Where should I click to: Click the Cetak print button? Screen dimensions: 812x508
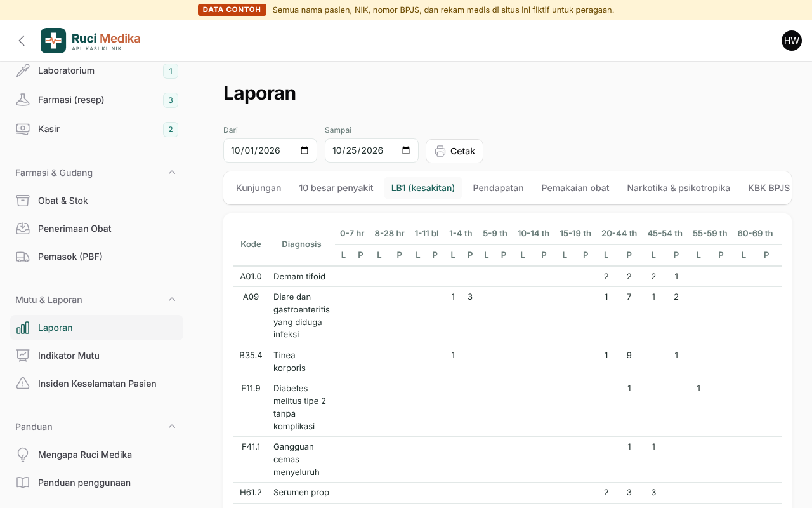pos(455,151)
